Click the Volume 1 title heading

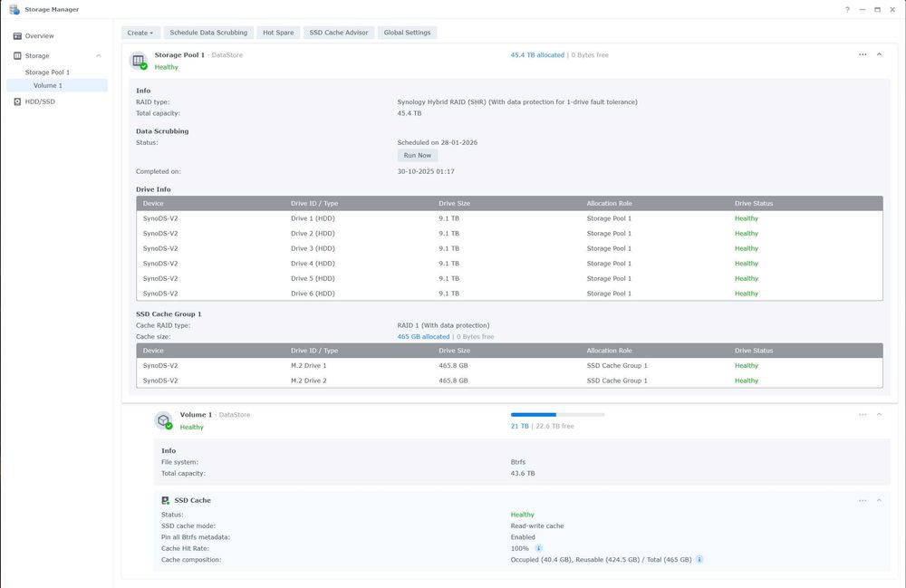(x=196, y=415)
